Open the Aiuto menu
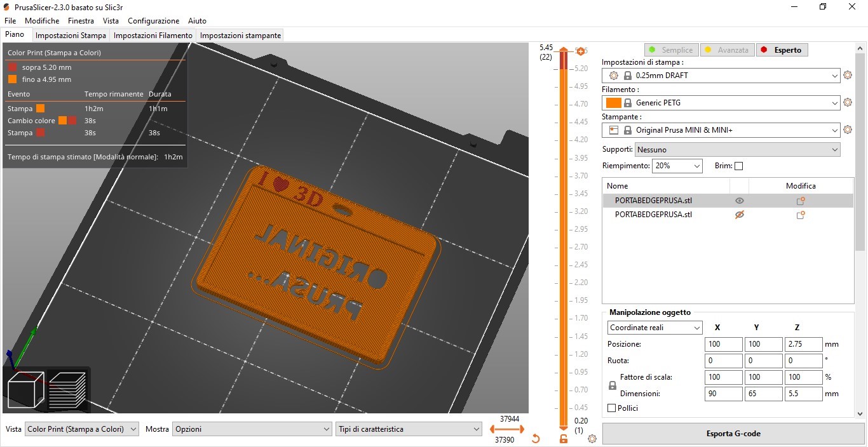The image size is (868, 447). (197, 21)
